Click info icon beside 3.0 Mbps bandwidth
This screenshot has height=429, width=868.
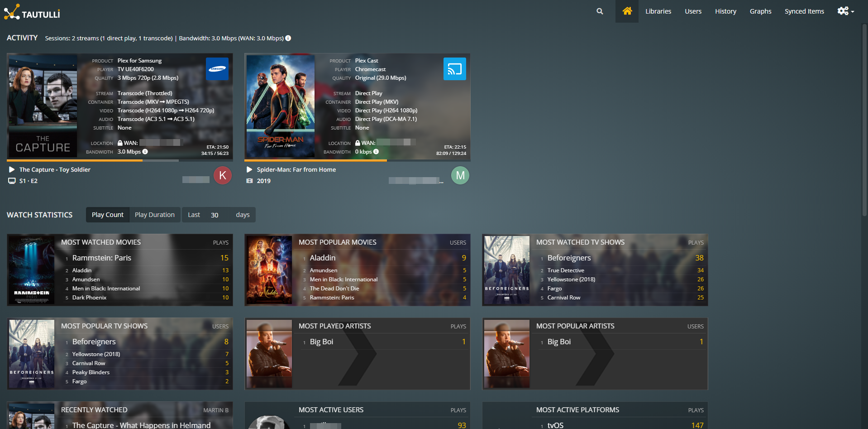point(145,152)
